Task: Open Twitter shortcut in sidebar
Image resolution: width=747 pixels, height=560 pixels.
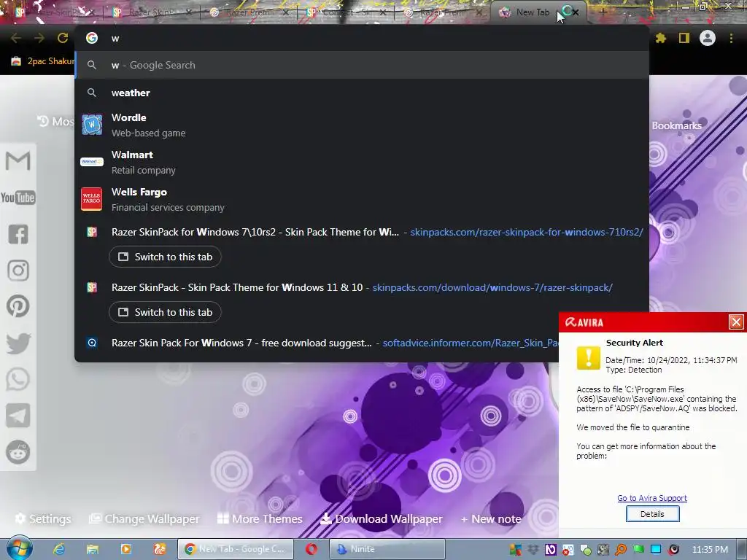Action: [x=18, y=343]
